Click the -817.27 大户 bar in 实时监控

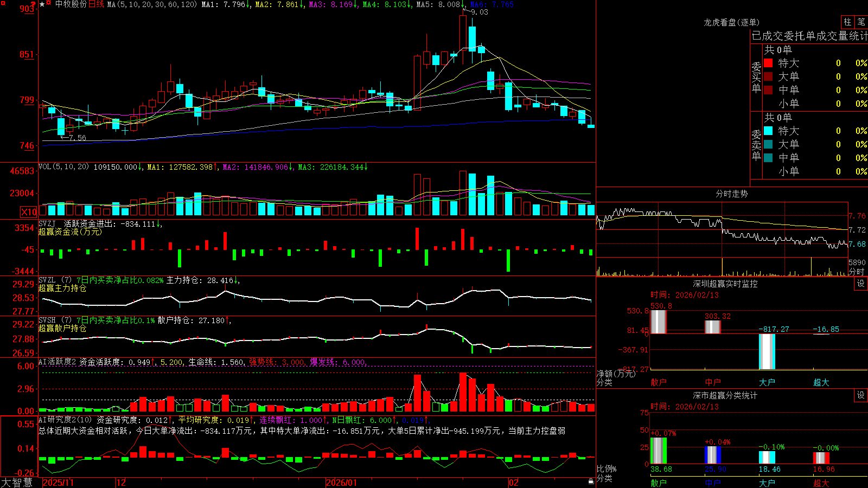click(767, 351)
